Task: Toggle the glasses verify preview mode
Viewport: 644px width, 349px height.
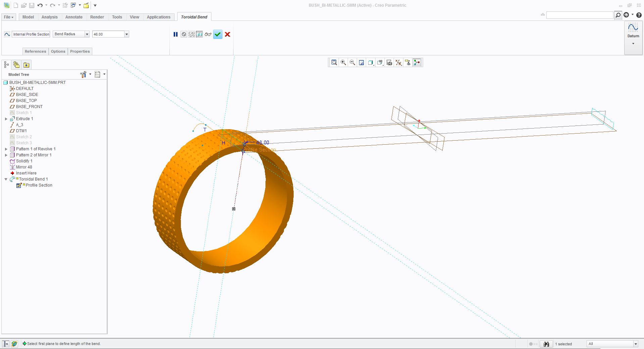Action: pyautogui.click(x=208, y=34)
